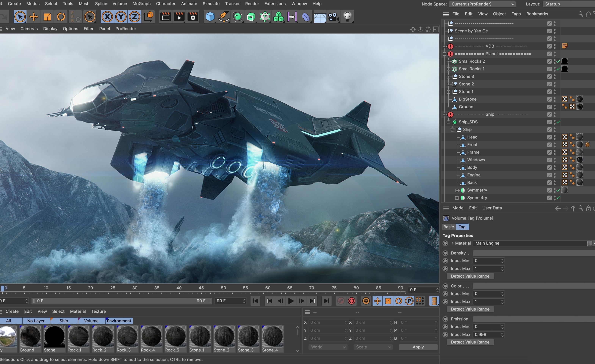This screenshot has width=595, height=364.
Task: Click the Record active objects icon
Action: click(352, 301)
